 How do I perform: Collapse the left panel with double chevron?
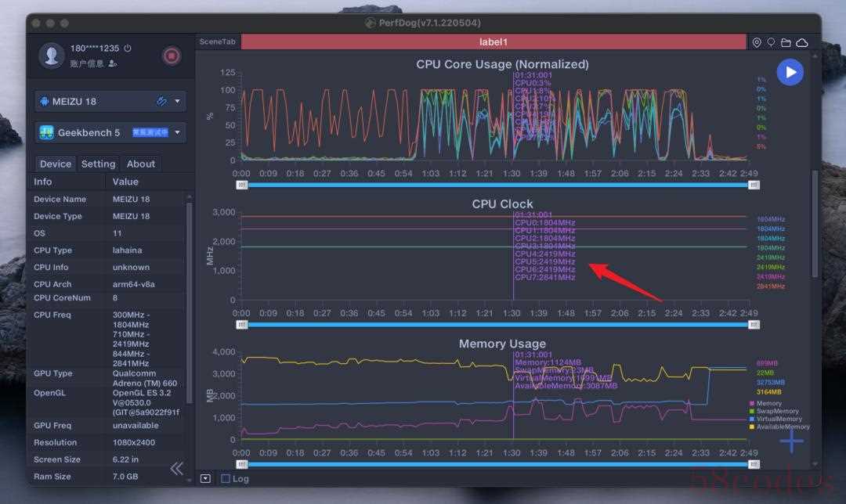click(176, 469)
